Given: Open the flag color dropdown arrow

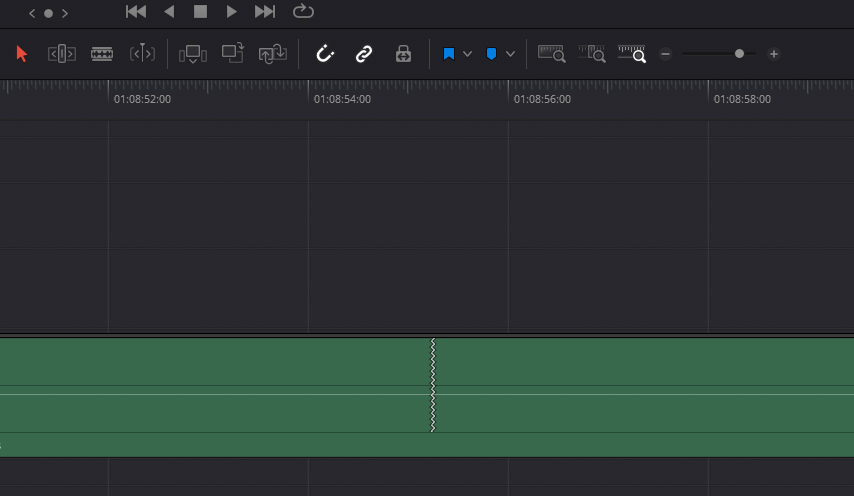Looking at the screenshot, I should click(467, 54).
